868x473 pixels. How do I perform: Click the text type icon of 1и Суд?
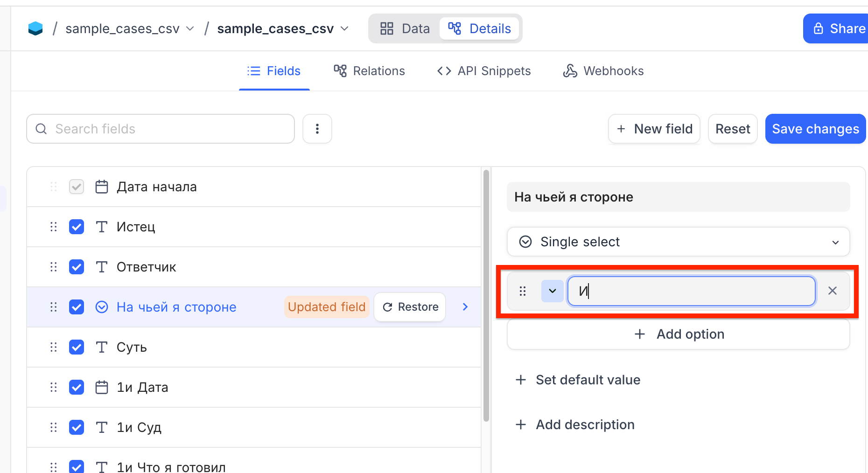pos(102,427)
